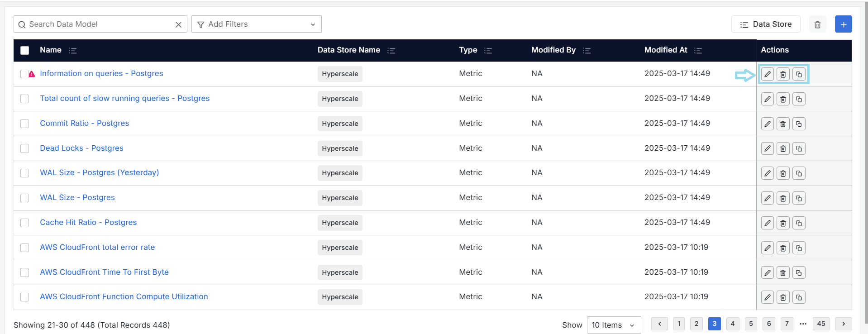Open the 10 Items page size dropdown
This screenshot has width=868, height=334.
tap(613, 325)
